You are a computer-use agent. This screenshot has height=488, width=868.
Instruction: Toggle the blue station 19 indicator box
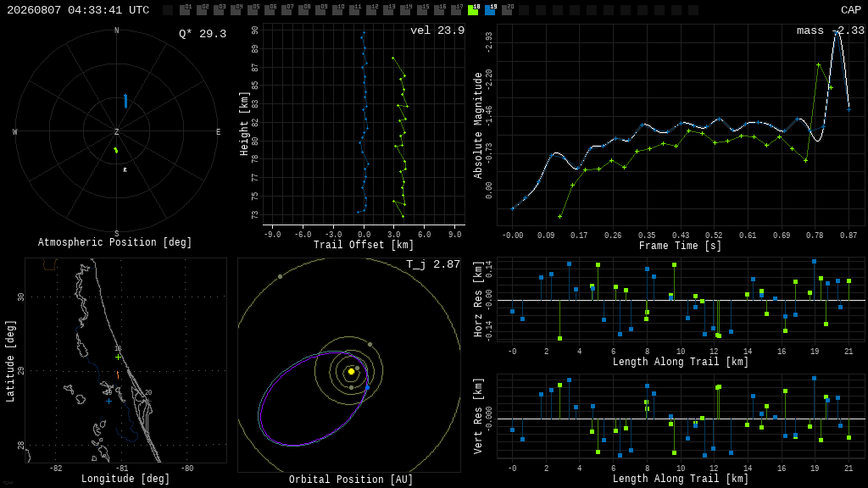pyautogui.click(x=491, y=10)
